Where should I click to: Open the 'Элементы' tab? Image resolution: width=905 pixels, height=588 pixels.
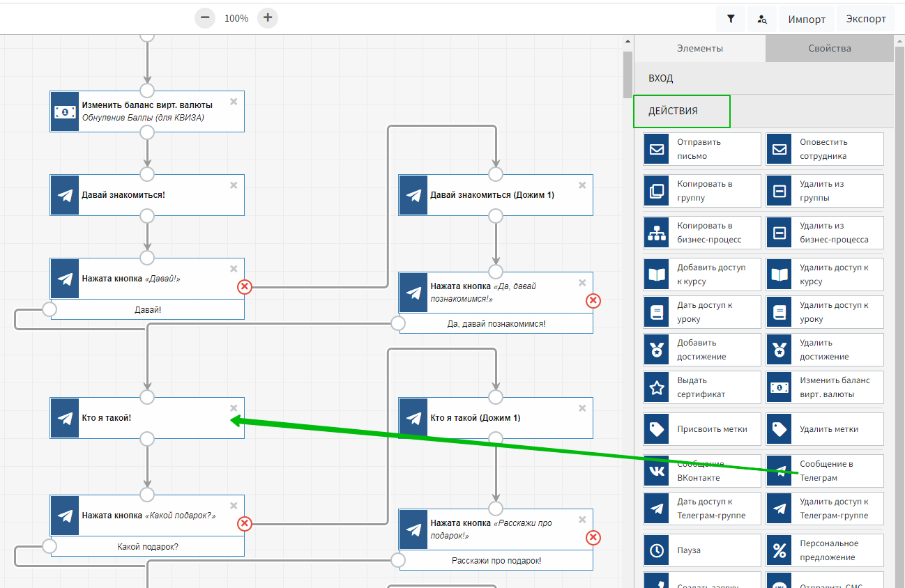699,48
